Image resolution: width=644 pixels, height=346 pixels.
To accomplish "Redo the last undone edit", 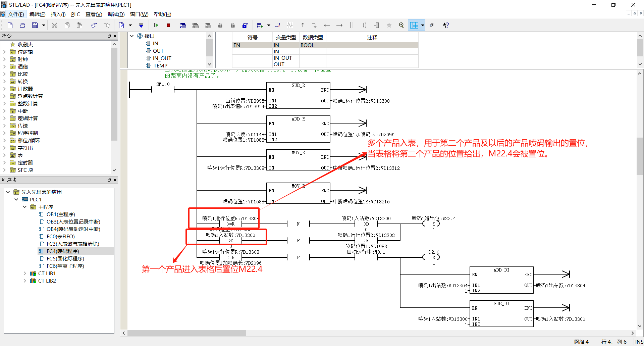I will pos(107,25).
